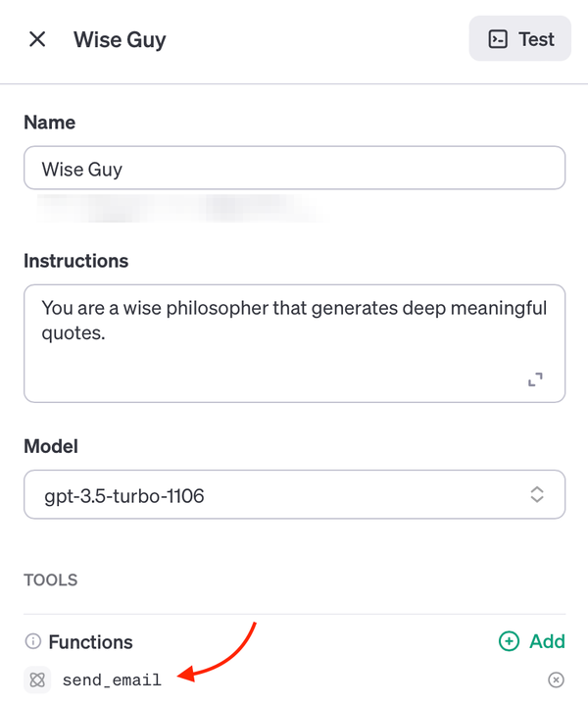
Task: Focus the Name input field
Action: pos(294,168)
